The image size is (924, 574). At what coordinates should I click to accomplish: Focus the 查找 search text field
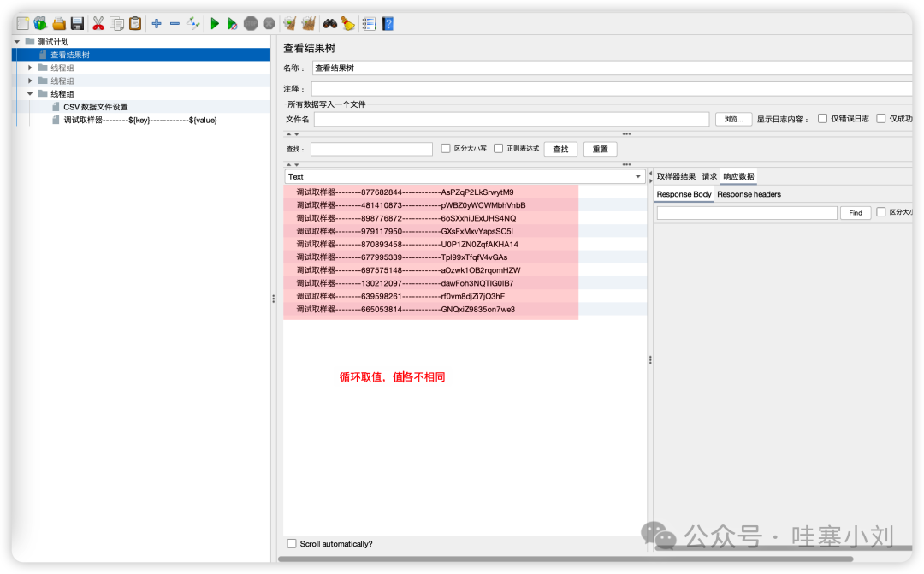click(372, 149)
